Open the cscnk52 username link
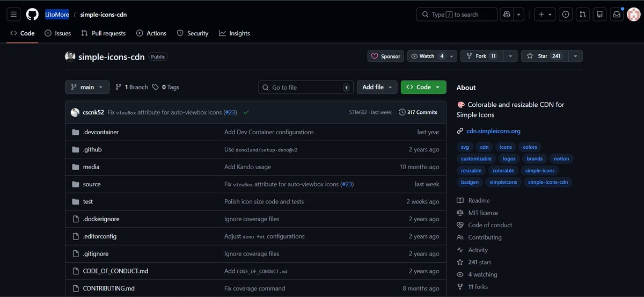644x297 pixels. [x=93, y=112]
